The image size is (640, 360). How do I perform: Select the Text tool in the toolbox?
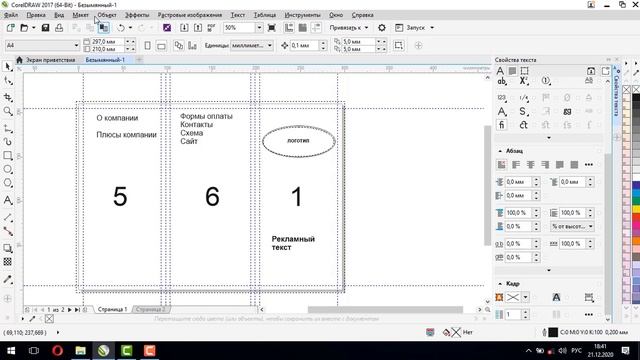8,200
